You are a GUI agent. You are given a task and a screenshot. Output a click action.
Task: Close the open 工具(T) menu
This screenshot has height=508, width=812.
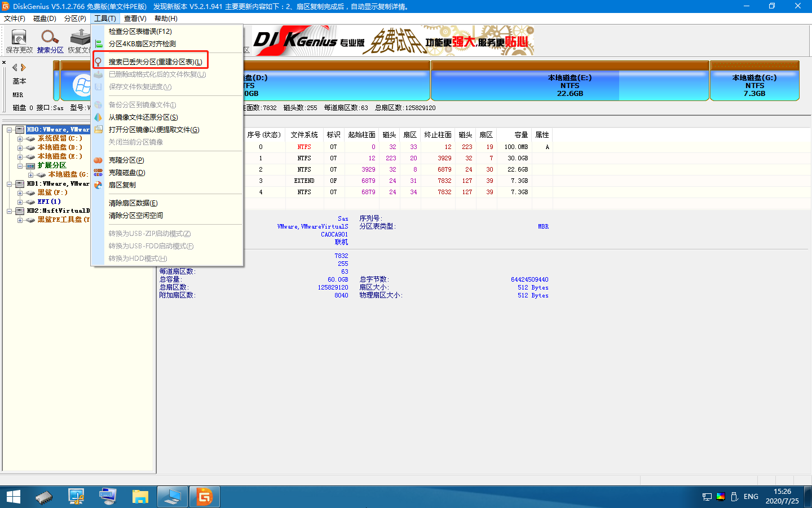(105, 19)
